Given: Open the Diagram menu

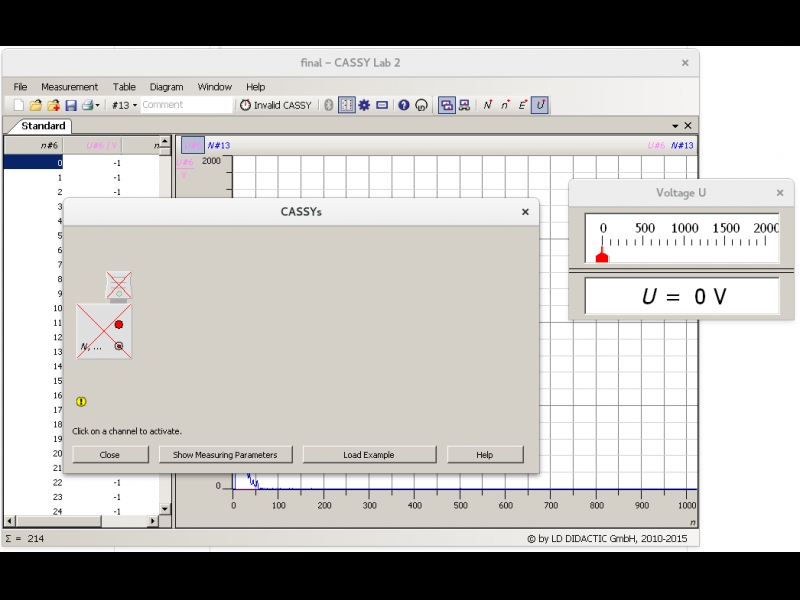Looking at the screenshot, I should coord(166,87).
